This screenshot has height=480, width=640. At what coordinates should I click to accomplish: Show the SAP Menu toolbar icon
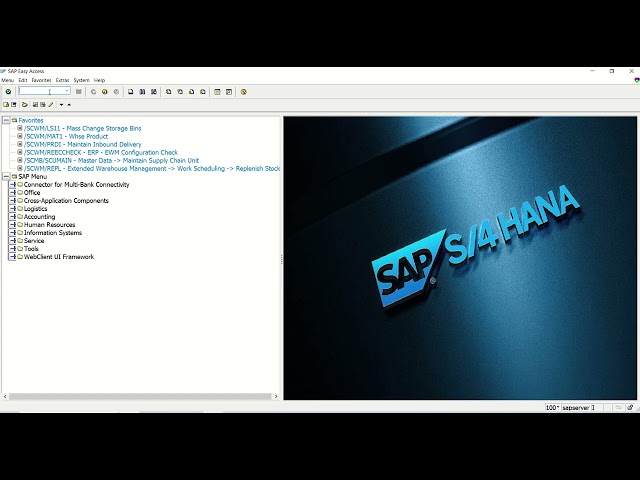click(13, 105)
